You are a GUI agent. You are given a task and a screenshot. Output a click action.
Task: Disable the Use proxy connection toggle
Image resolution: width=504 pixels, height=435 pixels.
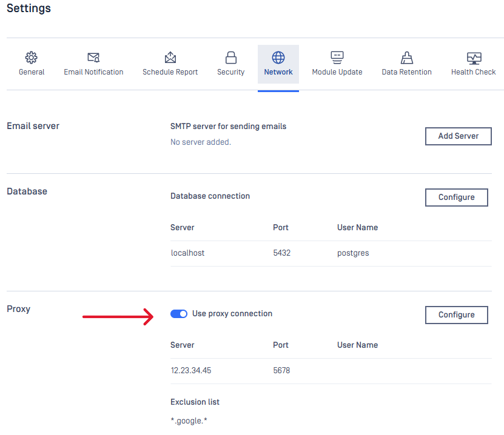point(179,314)
